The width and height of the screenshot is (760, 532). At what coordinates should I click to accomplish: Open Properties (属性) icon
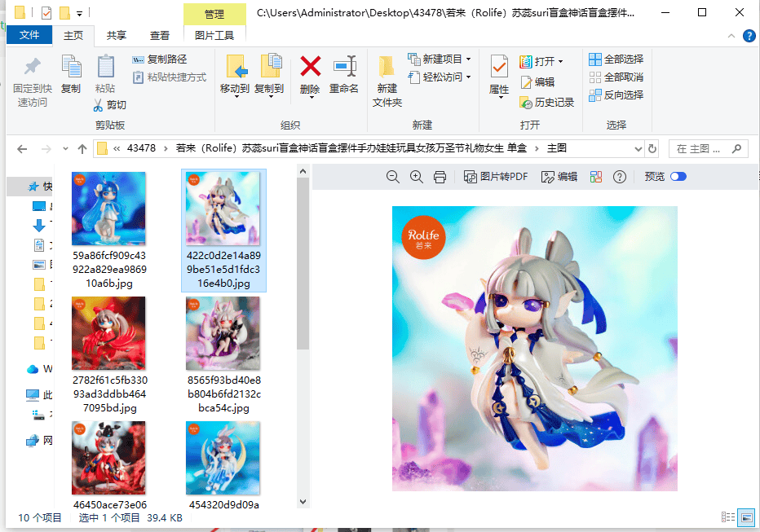tap(499, 67)
